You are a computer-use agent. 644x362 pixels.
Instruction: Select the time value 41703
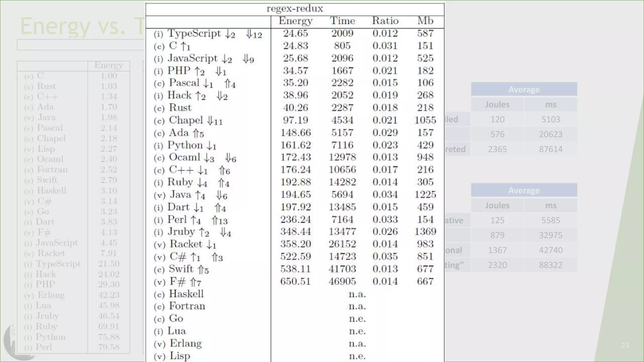pyautogui.click(x=342, y=269)
